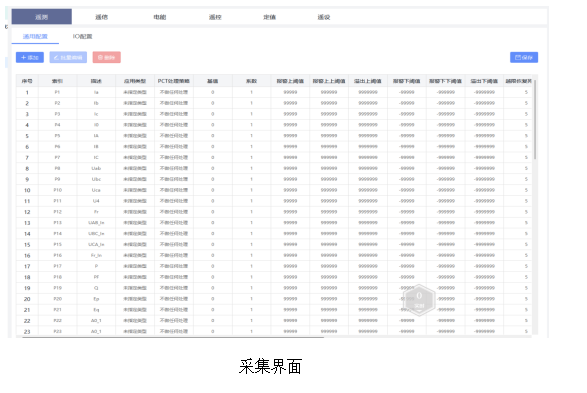Select the description cell UAB_In
The height and width of the screenshot is (393, 587).
[x=96, y=223]
